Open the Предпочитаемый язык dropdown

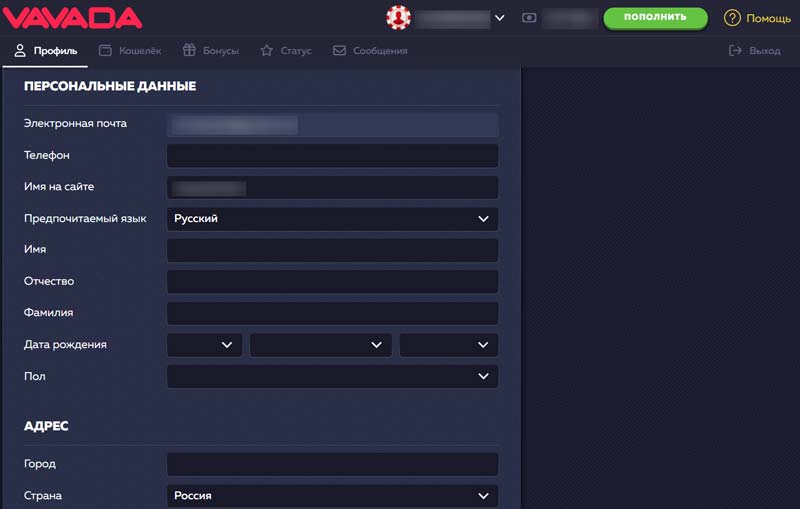pos(332,219)
